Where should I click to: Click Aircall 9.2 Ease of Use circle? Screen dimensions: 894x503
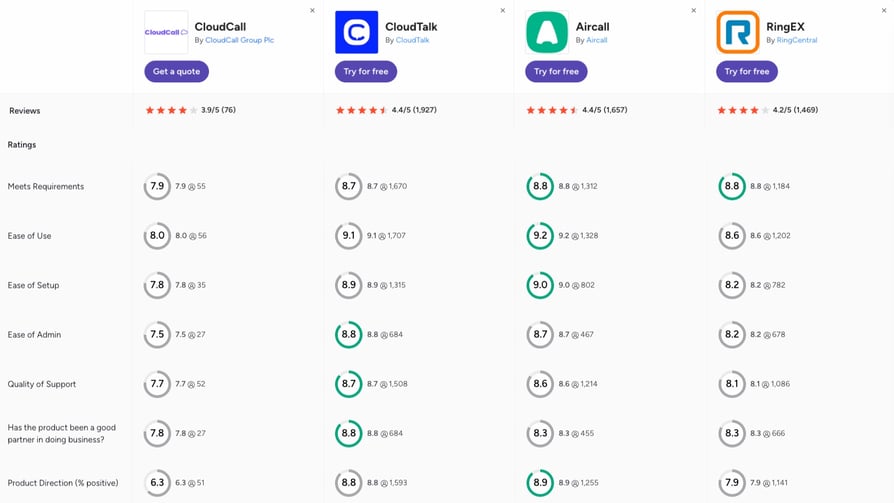tap(540, 236)
